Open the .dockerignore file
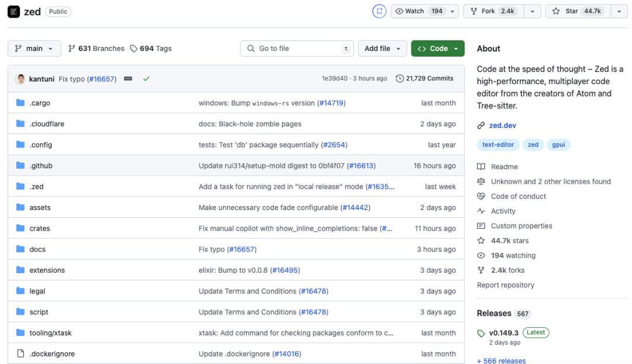 [x=52, y=354]
